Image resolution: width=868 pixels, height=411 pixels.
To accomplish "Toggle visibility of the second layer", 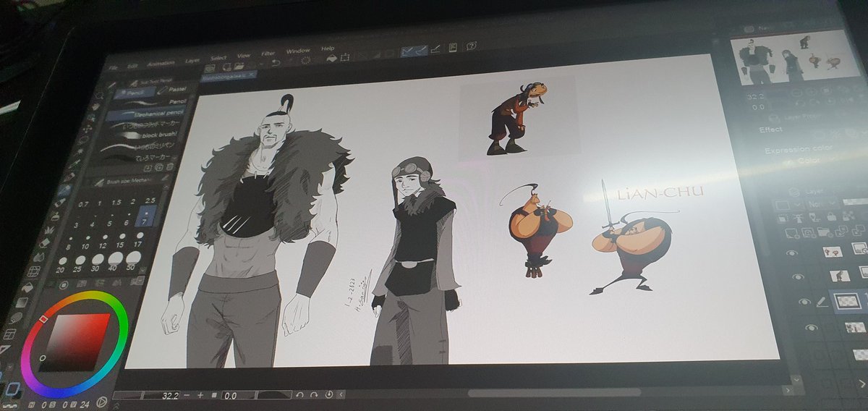I will pyautogui.click(x=796, y=276).
